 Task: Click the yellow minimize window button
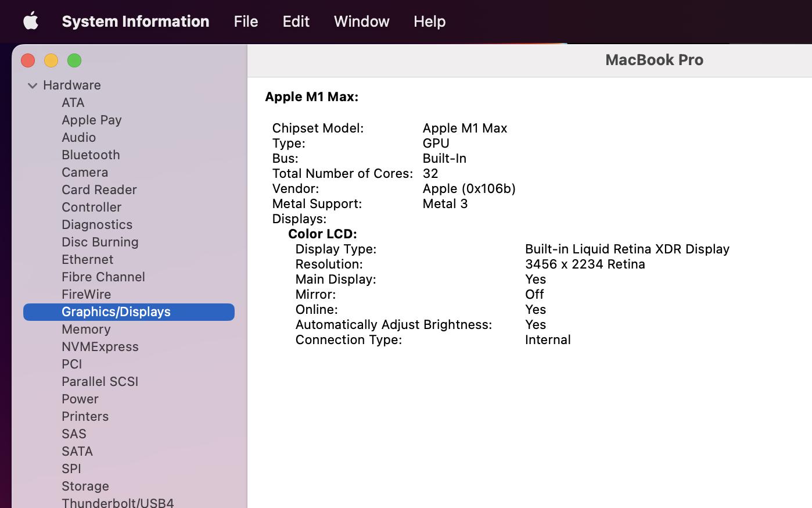(51, 60)
